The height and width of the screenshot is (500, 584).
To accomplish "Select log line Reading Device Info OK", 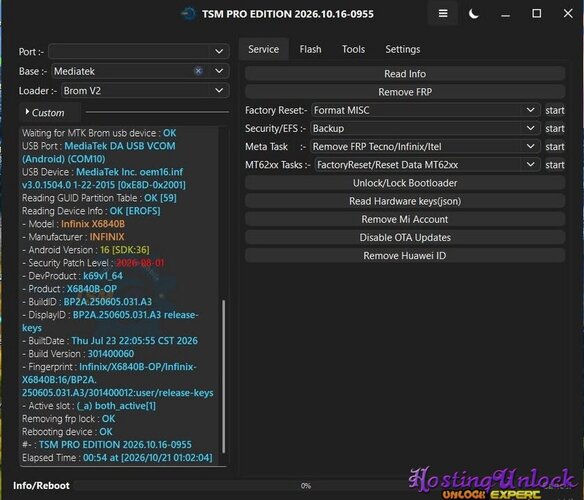I will 91,211.
